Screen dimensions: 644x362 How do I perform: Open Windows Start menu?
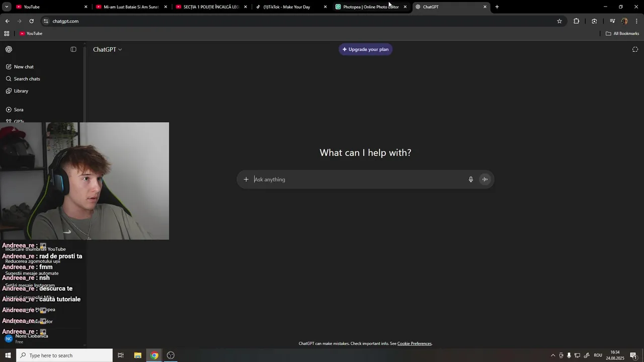tap(8, 355)
